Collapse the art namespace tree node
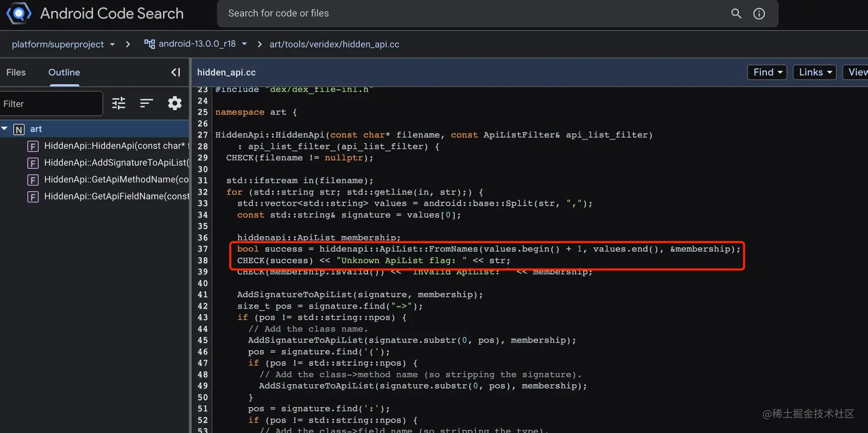 [5, 129]
